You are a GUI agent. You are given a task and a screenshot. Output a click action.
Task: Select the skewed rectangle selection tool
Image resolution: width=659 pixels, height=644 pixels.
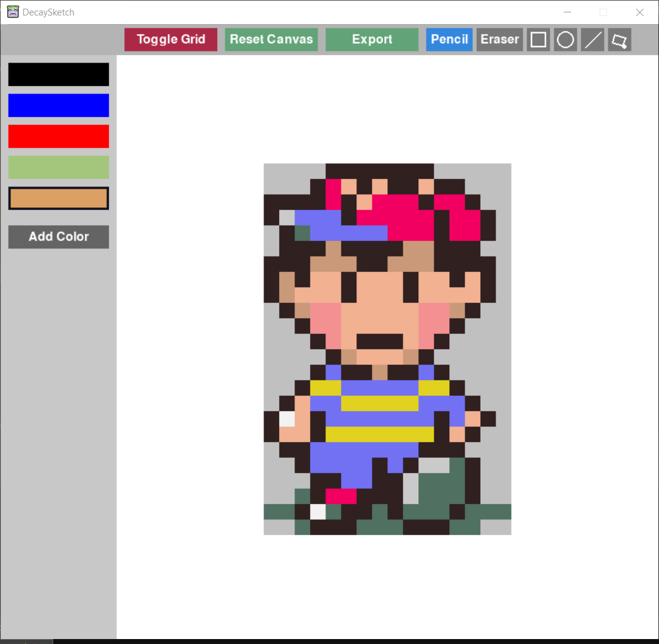pyautogui.click(x=619, y=40)
